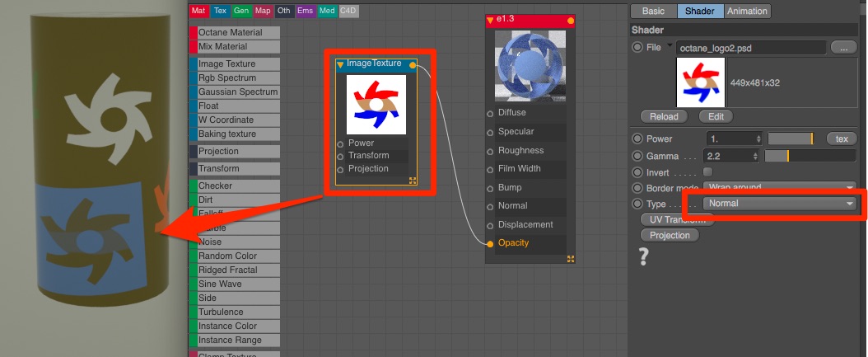This screenshot has width=868, height=357.
Task: Select Image Texture node in list
Action: tap(235, 63)
